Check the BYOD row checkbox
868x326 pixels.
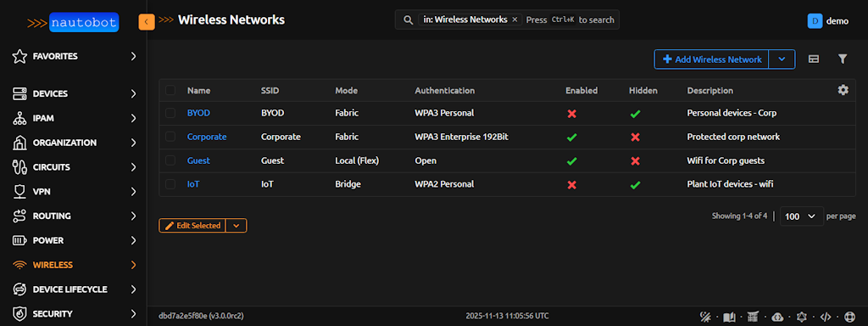pyautogui.click(x=170, y=113)
